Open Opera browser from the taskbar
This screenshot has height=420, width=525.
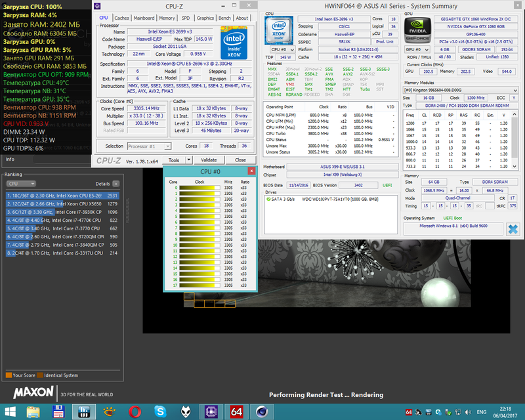135,411
